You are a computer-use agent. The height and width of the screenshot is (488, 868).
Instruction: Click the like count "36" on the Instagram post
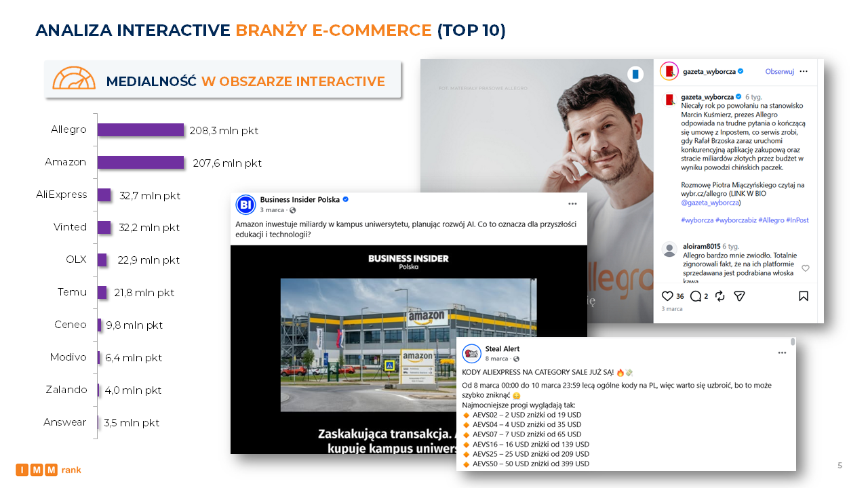(680, 296)
